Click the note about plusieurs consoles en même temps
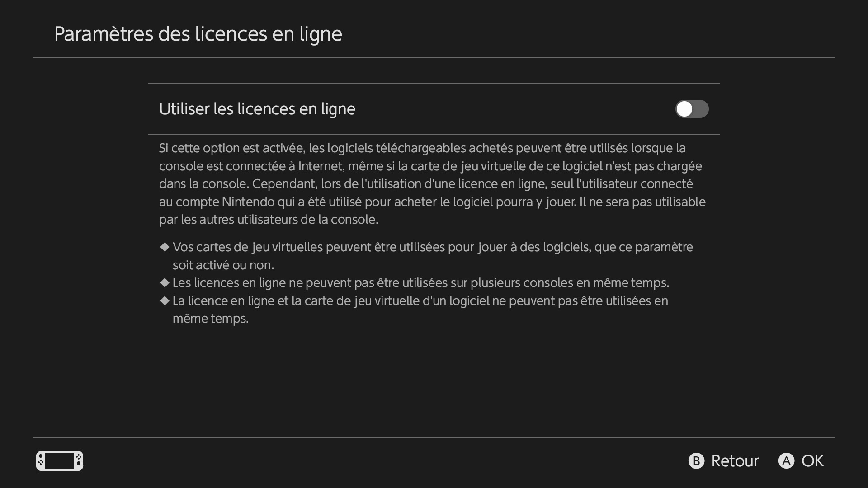The image size is (868, 488). [x=420, y=283]
